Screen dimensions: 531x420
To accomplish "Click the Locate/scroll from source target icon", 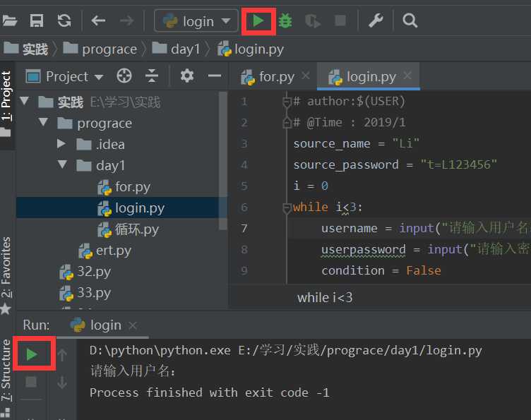I will coord(124,76).
